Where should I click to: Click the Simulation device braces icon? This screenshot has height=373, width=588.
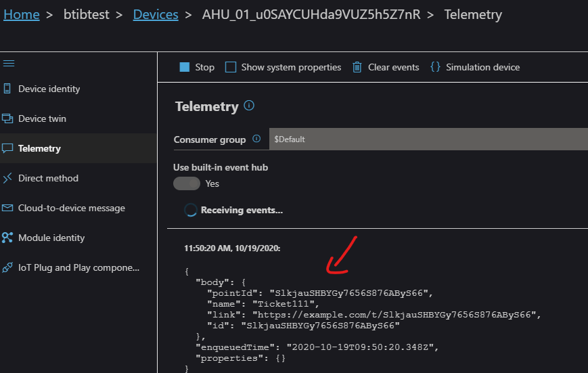435,67
